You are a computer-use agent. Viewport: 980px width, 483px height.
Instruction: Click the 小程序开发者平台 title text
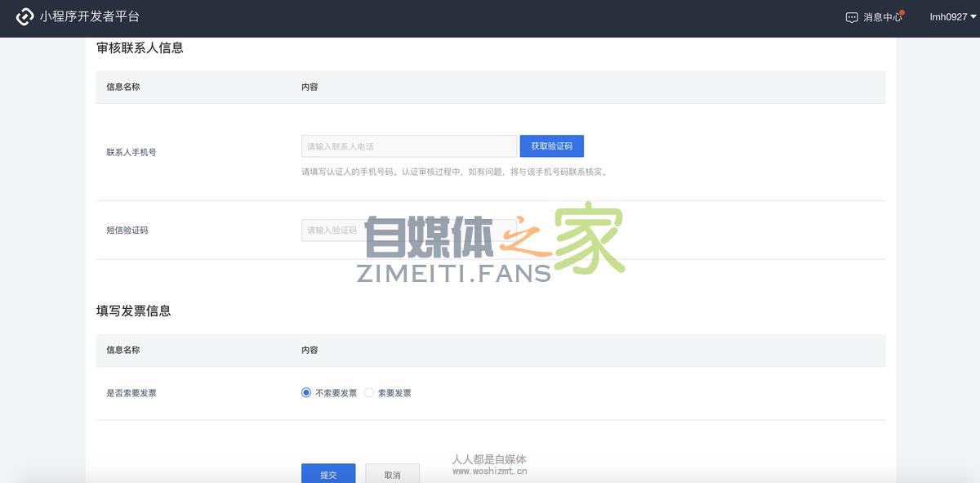[88, 16]
